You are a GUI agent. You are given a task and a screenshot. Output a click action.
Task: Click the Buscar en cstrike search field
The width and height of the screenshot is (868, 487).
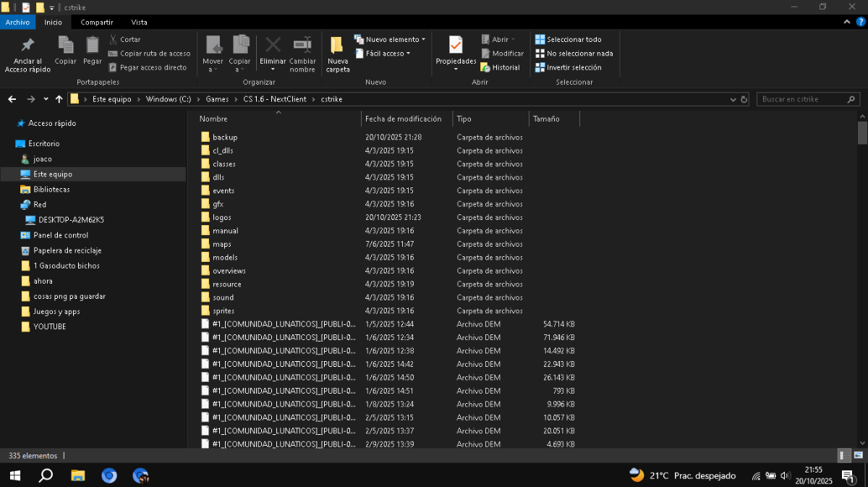(803, 99)
